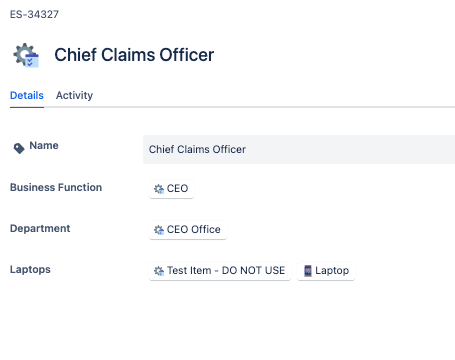This screenshot has width=455, height=360.
Task: Open the CEO Office department object
Action: 188,230
